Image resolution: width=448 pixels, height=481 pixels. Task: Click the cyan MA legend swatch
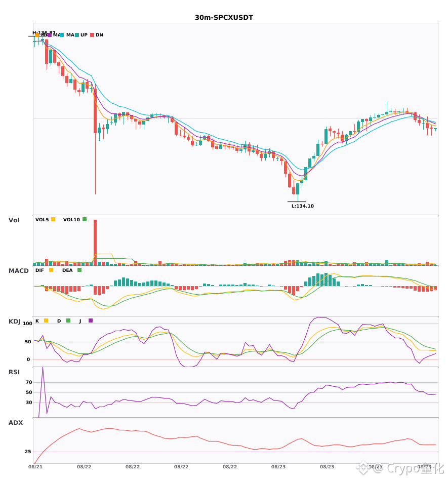point(62,35)
